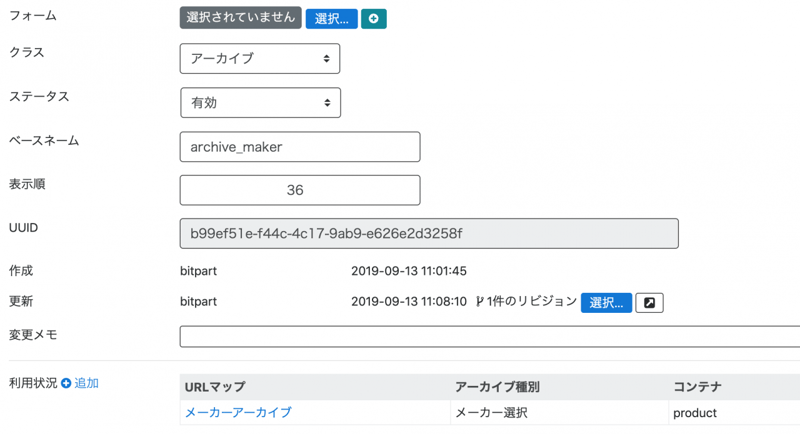Viewport: 800px width, 434px height.
Task: Click the read-only UUID field
Action: tap(429, 234)
